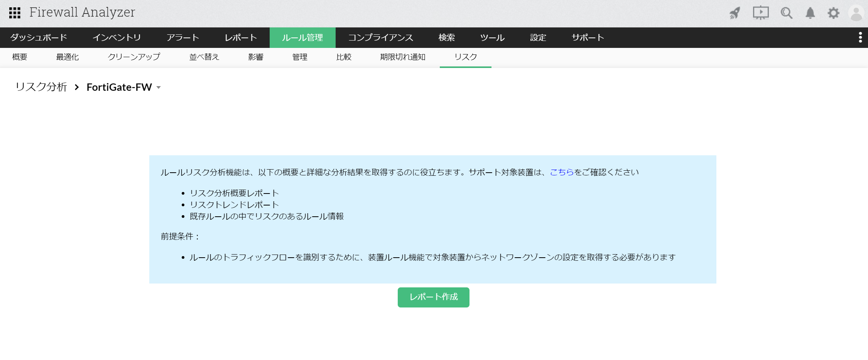This screenshot has height=360, width=868.
Task: Click the リスクトレンドレポート bullet text
Action: [x=234, y=205]
